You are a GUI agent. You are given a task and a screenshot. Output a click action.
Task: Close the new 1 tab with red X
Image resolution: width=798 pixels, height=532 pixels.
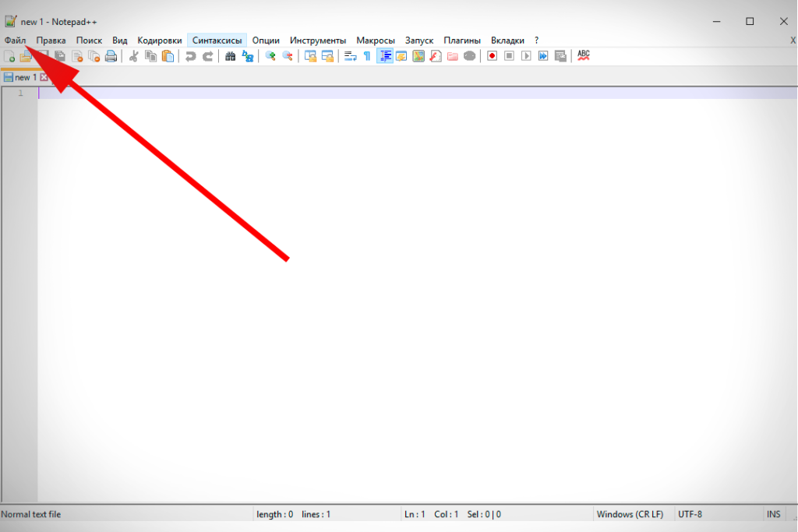[x=44, y=77]
